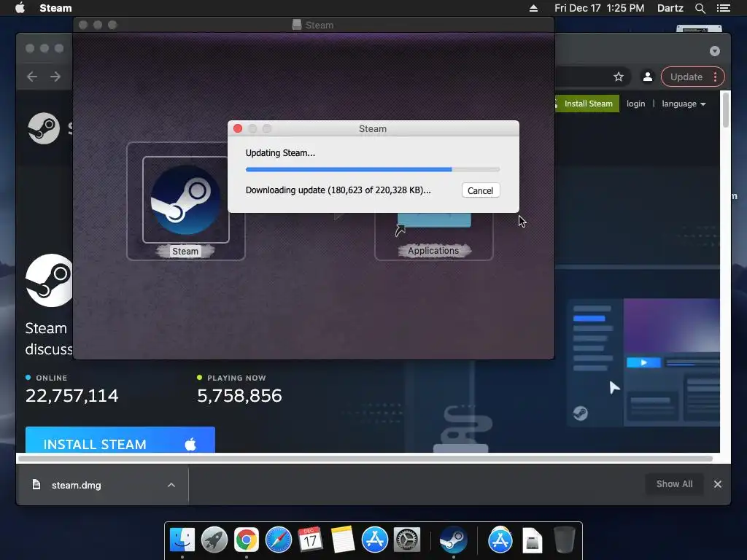Click the online count 22,757,114
Viewport: 747px width, 560px height.
72,396
